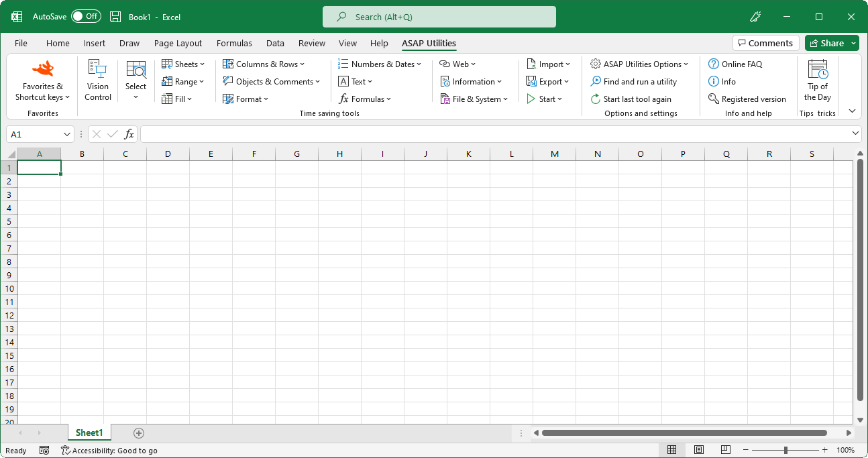Expand the Sheets dropdown
The image size is (868, 458).
[183, 64]
